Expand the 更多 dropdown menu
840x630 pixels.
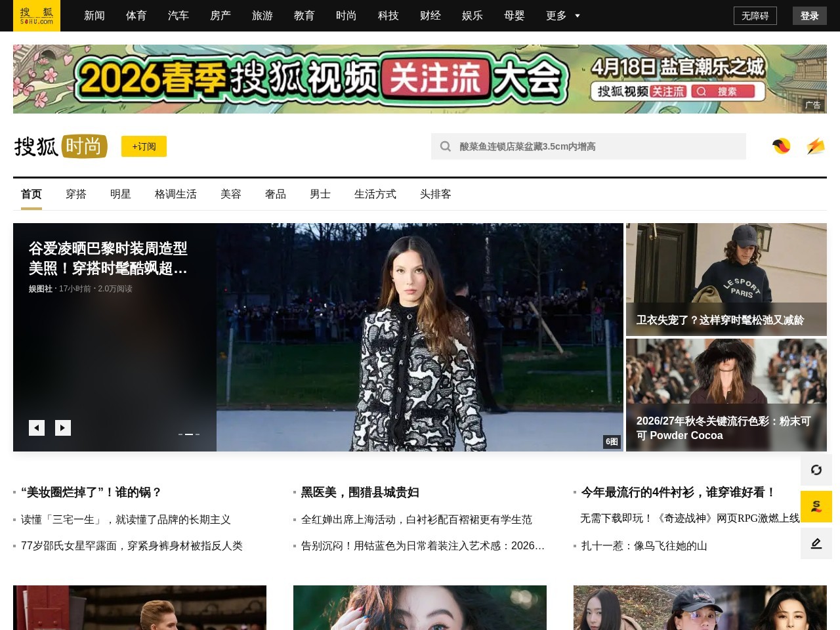pyautogui.click(x=562, y=16)
